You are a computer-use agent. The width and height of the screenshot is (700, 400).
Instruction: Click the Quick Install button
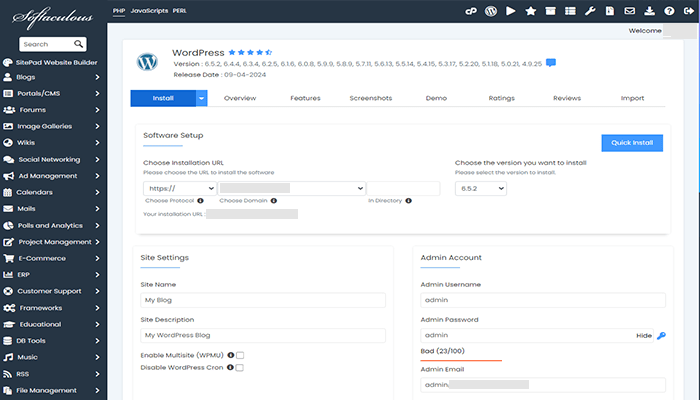(631, 143)
